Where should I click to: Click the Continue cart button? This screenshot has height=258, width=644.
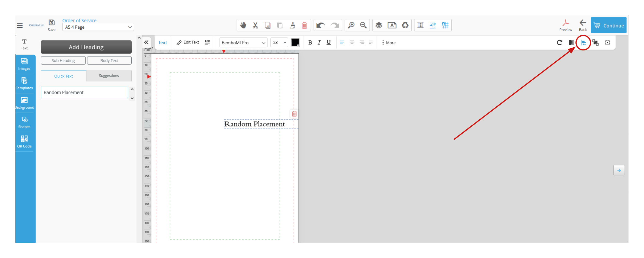click(608, 25)
